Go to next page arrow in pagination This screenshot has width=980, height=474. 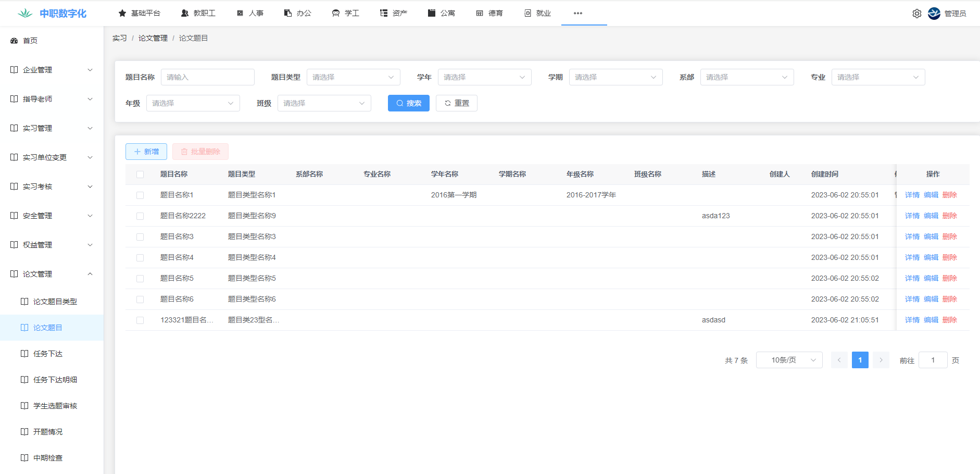(881, 360)
